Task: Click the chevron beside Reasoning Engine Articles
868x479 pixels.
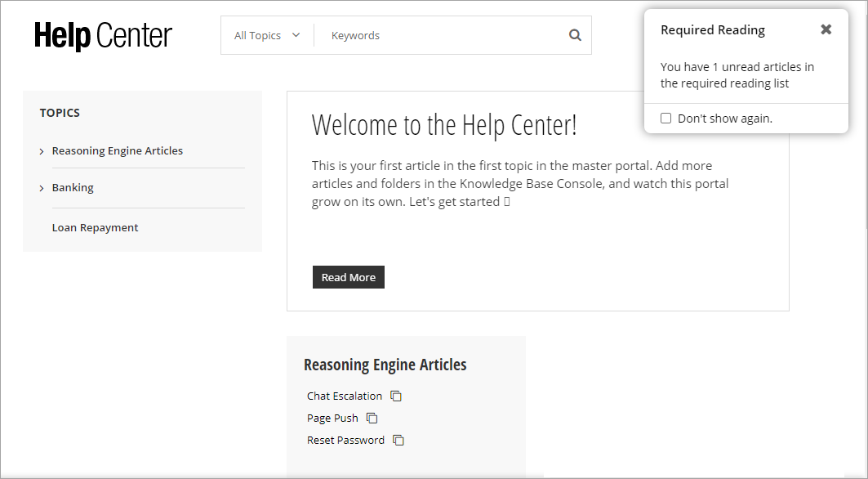Action: click(x=41, y=150)
